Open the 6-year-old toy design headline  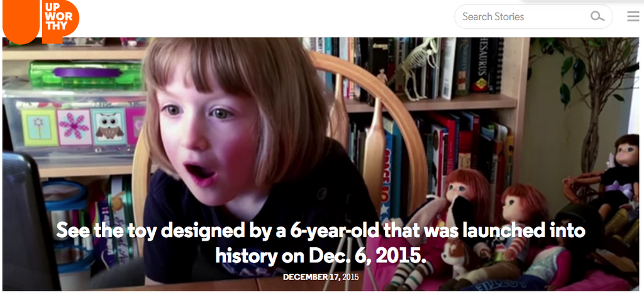pyautogui.click(x=320, y=243)
